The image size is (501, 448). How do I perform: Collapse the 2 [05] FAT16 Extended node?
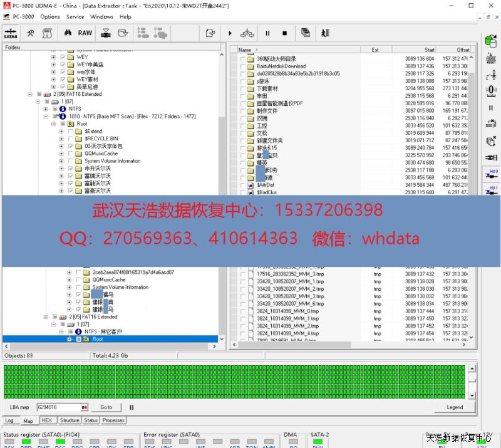tap(30, 95)
